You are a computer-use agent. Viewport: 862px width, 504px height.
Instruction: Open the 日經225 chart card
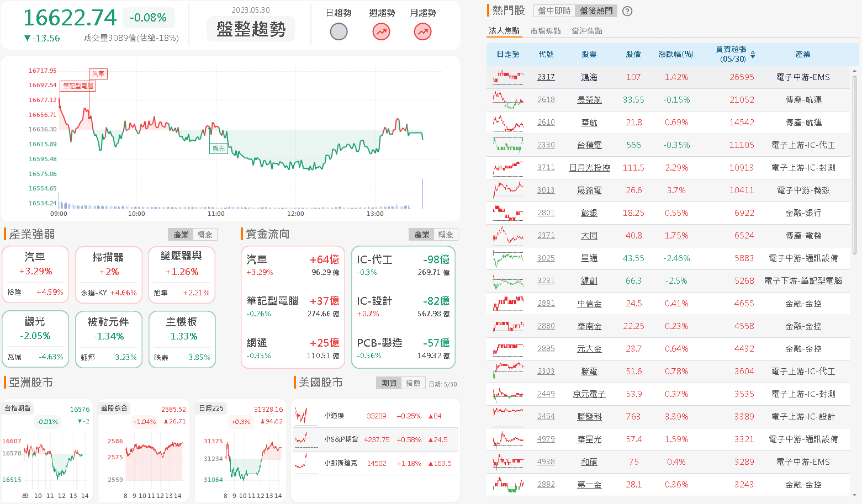(x=240, y=450)
